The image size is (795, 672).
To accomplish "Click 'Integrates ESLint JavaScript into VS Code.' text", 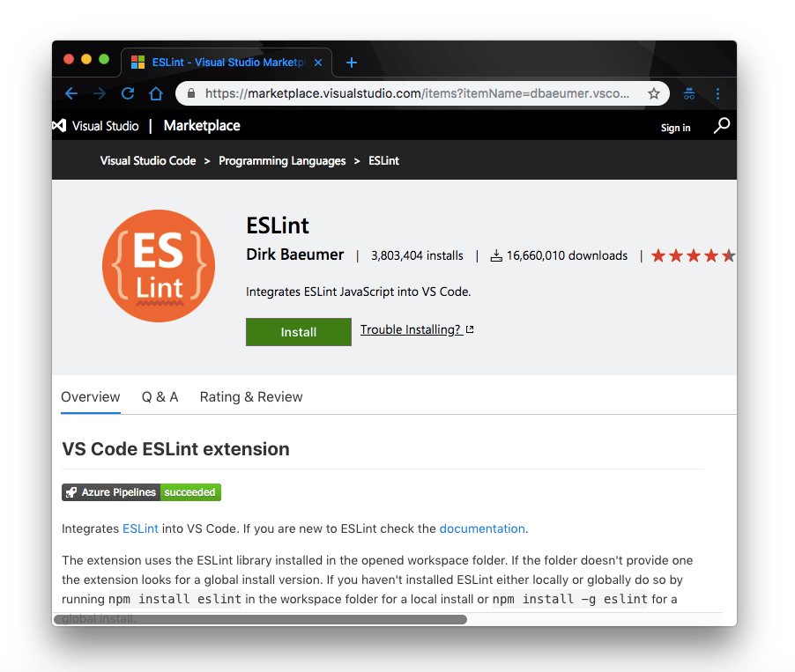I will (x=359, y=292).
